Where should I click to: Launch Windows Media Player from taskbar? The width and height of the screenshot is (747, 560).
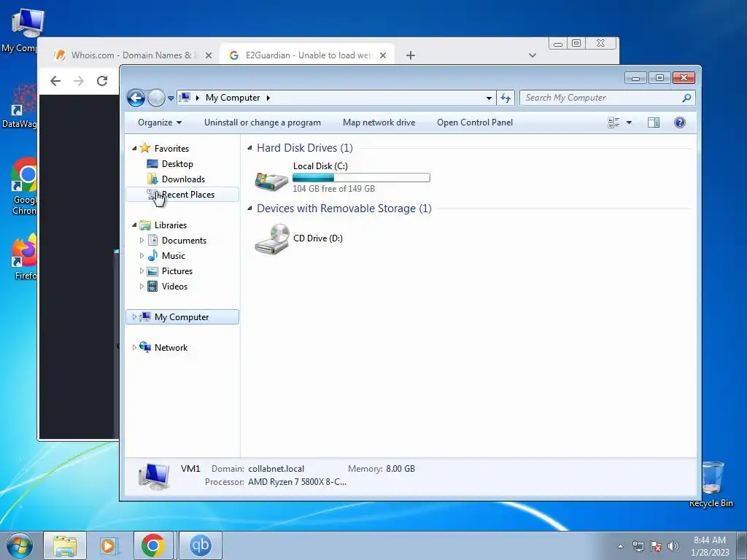[109, 545]
